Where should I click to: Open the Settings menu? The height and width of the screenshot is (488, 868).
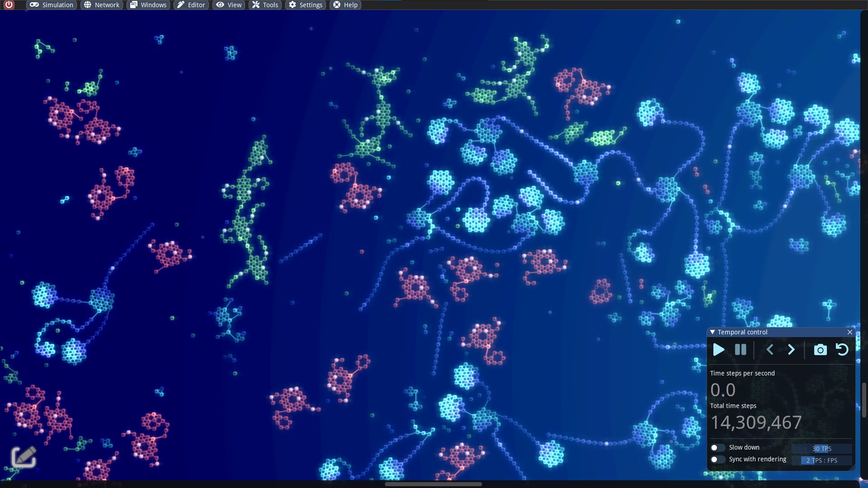(306, 5)
